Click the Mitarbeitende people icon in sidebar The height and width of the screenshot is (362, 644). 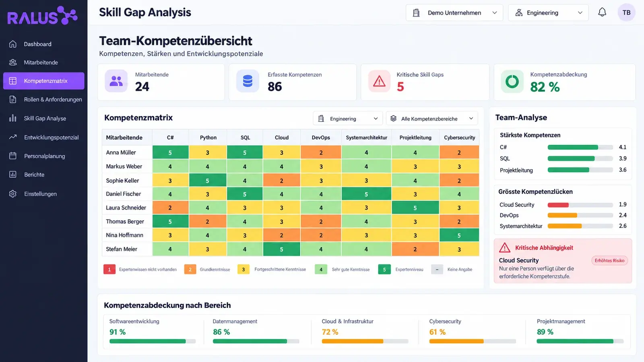13,62
